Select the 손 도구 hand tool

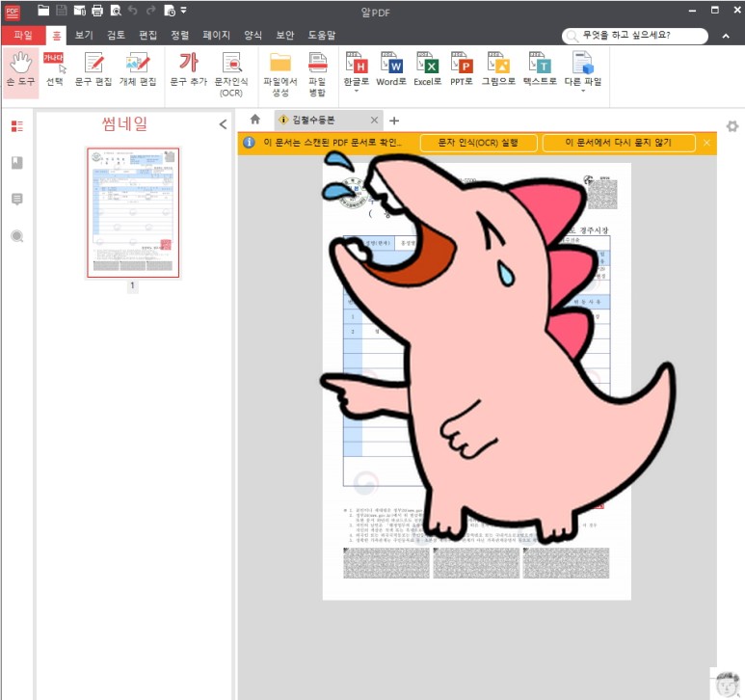coord(20,72)
